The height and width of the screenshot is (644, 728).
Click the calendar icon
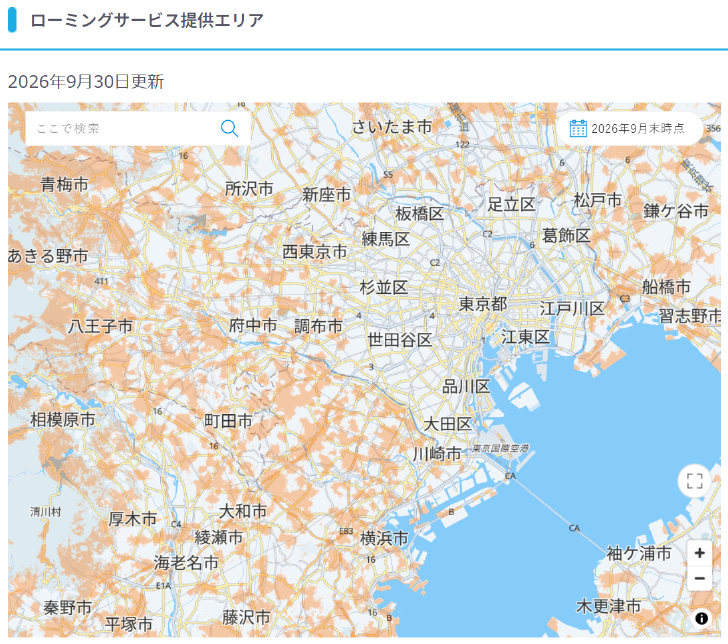coord(578,128)
